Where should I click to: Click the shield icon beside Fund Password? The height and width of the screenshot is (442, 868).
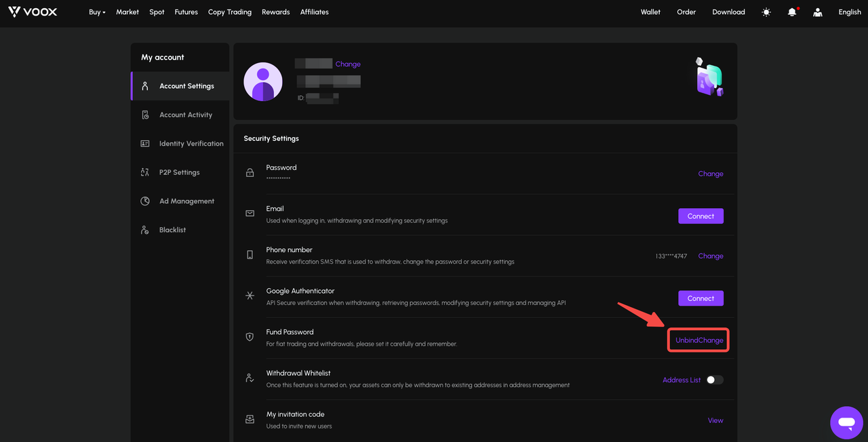[250, 337]
